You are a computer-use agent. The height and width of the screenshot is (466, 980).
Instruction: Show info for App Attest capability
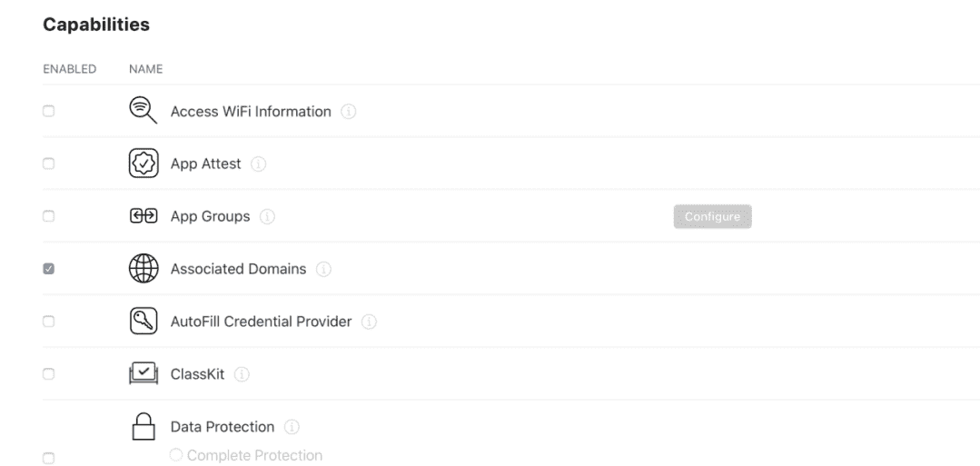[x=258, y=164]
